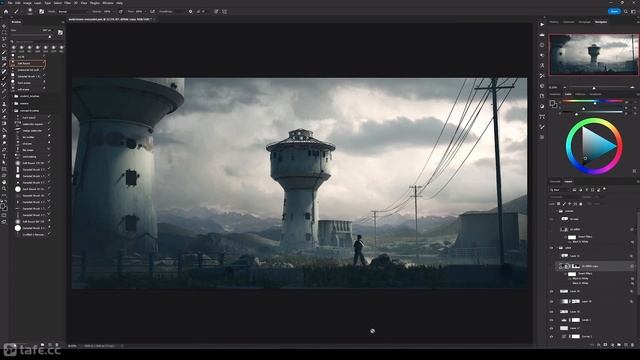Click the link layers icon in the Layers panel
Screen dimensions: 640x360
pos(591,344)
